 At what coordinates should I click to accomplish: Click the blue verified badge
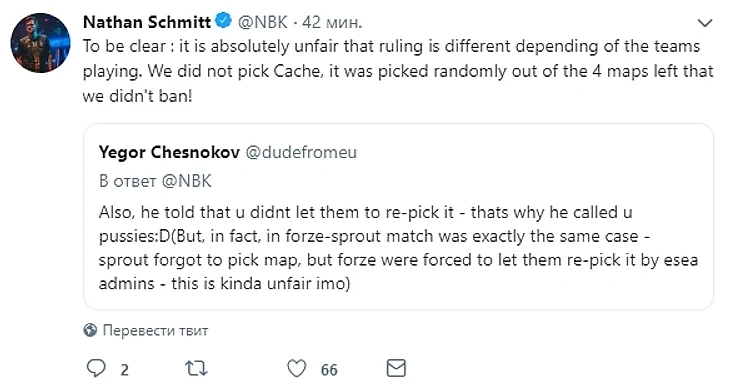tap(224, 20)
